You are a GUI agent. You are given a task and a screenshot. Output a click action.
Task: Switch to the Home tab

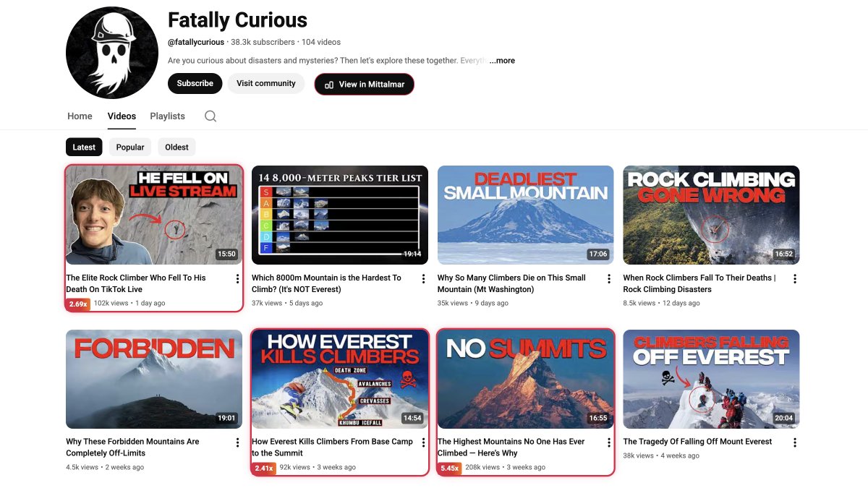80,116
